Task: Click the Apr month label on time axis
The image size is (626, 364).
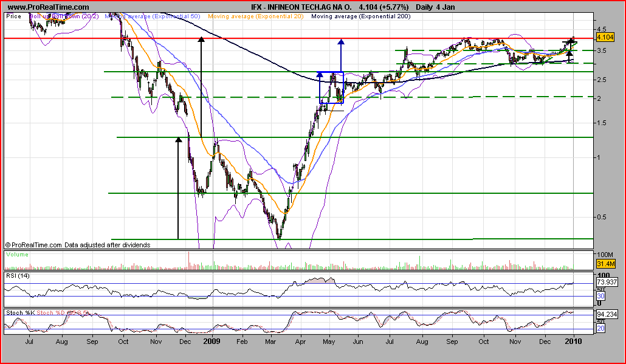Action: (300, 342)
